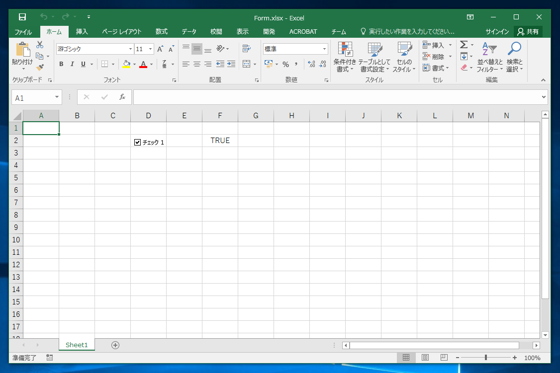The width and height of the screenshot is (560, 373).
Task: Select cell F2 containing TRUE
Action: (x=220, y=140)
